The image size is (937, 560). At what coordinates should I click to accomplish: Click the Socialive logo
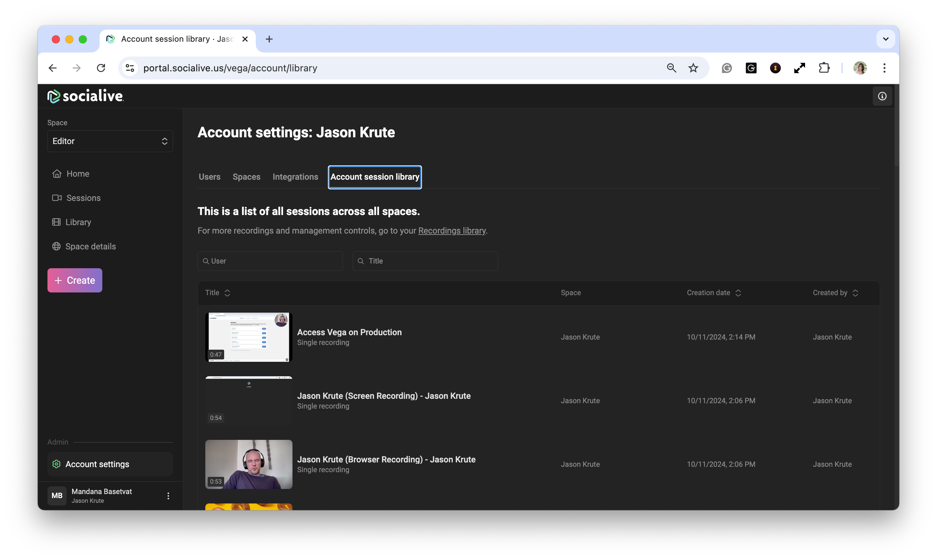[x=86, y=96]
